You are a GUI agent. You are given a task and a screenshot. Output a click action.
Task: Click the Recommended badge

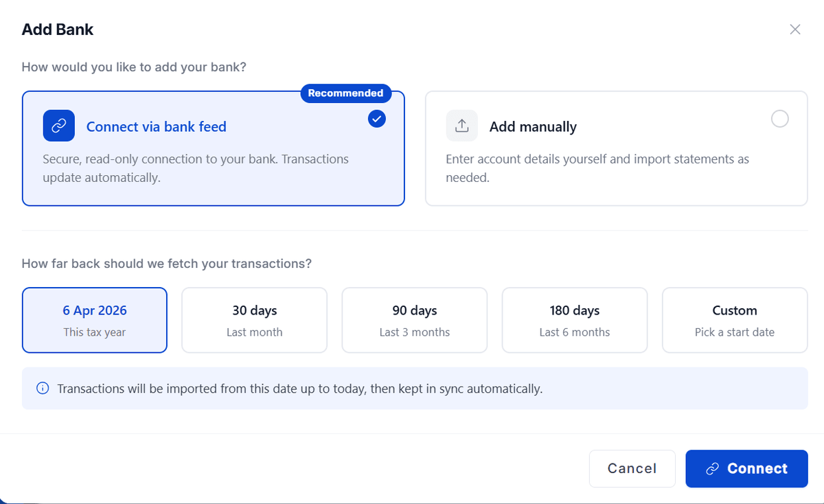(345, 93)
